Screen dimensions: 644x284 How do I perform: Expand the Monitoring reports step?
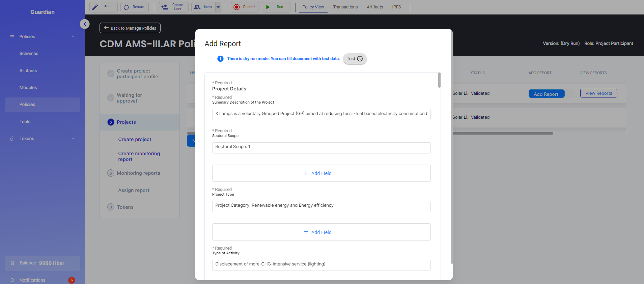[111, 173]
